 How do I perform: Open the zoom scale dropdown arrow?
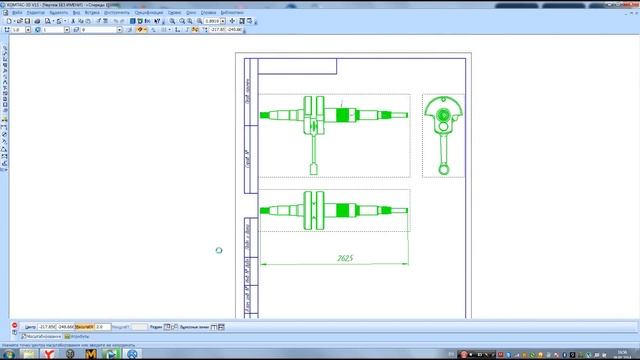pos(223,21)
